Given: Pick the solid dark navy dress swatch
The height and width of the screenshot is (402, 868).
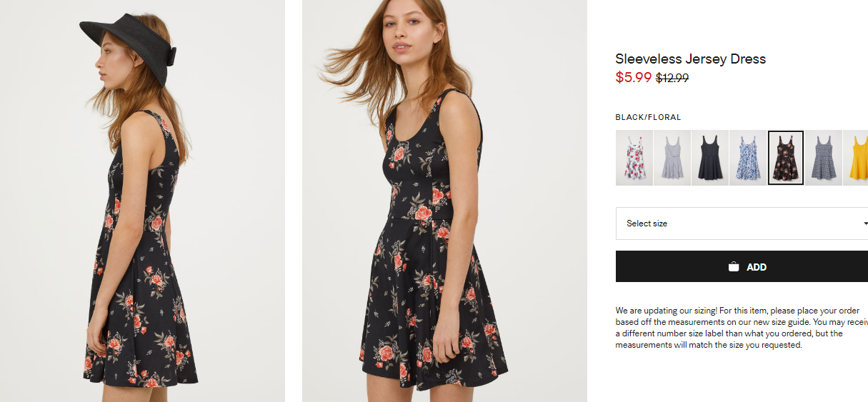Looking at the screenshot, I should tap(710, 158).
